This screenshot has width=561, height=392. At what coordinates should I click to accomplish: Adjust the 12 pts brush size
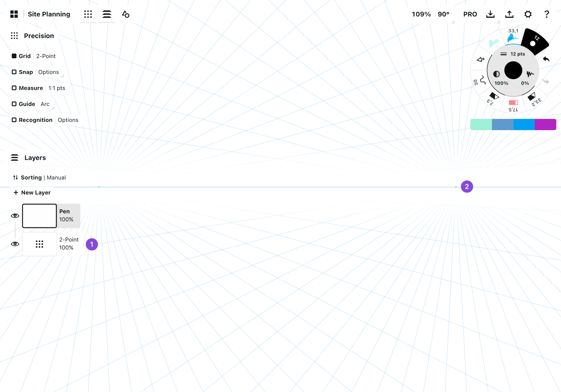tap(513, 54)
